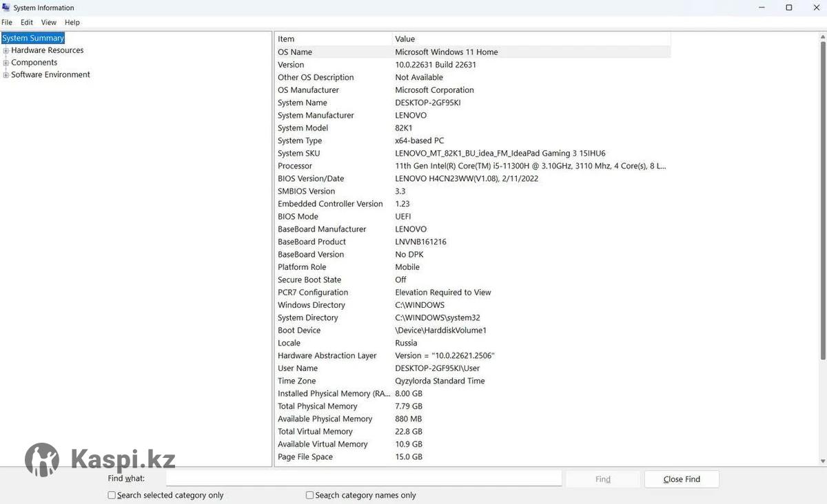This screenshot has height=504, width=827.
Task: Select the Available Physical Memory row
Action: tap(473, 419)
